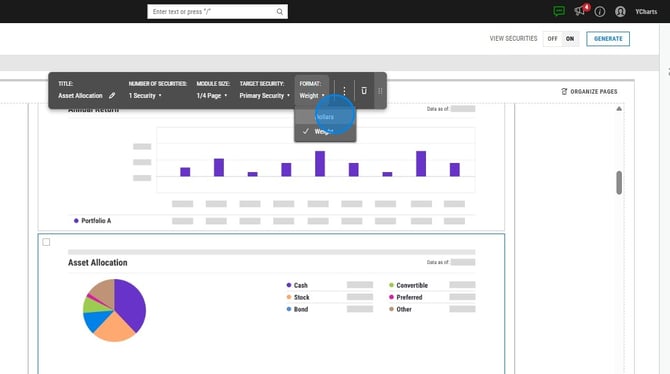Open the Format dropdown showing Weight

pyautogui.click(x=312, y=95)
